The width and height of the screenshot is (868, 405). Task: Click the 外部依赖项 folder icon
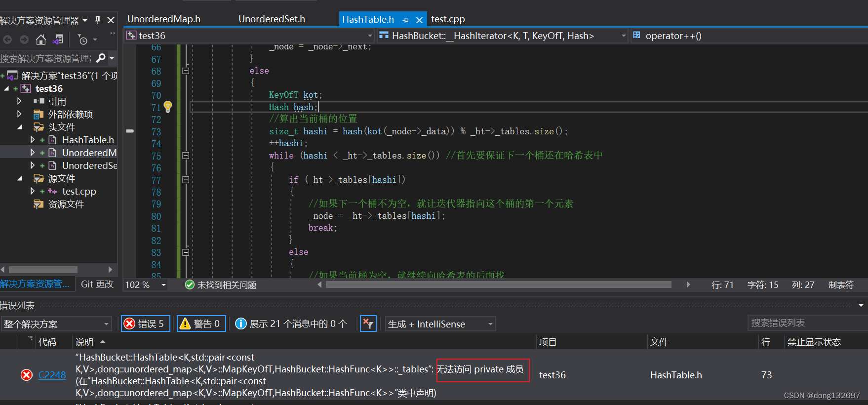39,115
